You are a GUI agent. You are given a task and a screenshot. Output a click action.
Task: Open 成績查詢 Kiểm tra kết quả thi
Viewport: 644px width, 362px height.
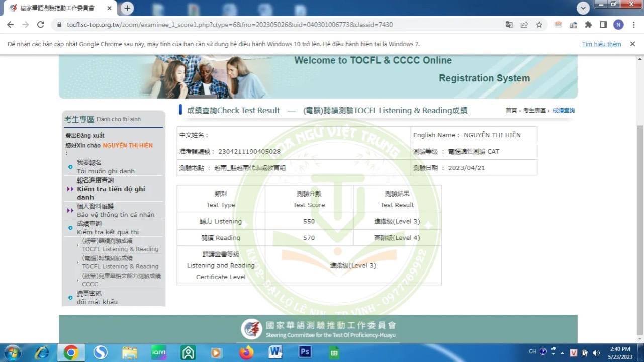108,228
